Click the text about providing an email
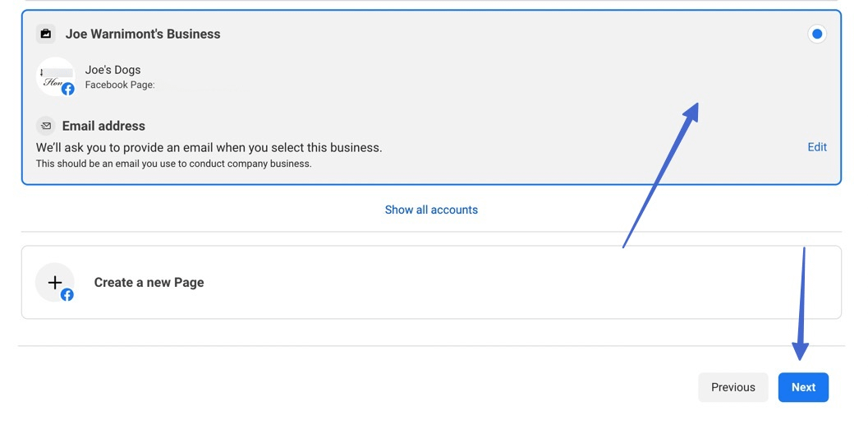This screenshot has width=868, height=425. pyautogui.click(x=209, y=148)
